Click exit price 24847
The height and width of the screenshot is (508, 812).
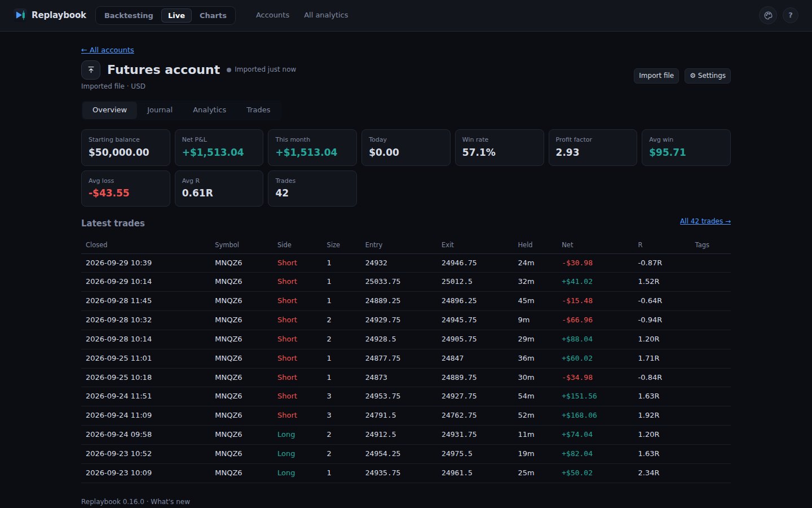pyautogui.click(x=452, y=358)
